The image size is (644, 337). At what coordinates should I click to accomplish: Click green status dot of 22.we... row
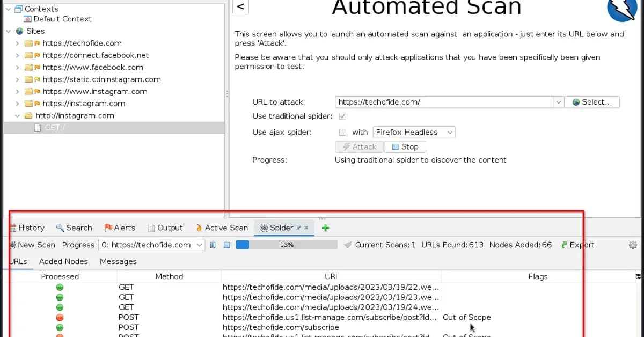(x=60, y=287)
